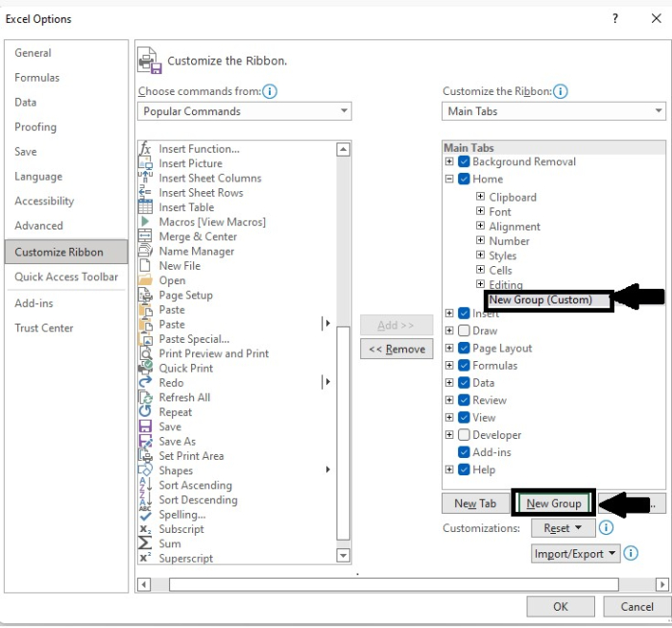The width and height of the screenshot is (672, 628).
Task: Collapse the Home tab node
Action: 449,179
